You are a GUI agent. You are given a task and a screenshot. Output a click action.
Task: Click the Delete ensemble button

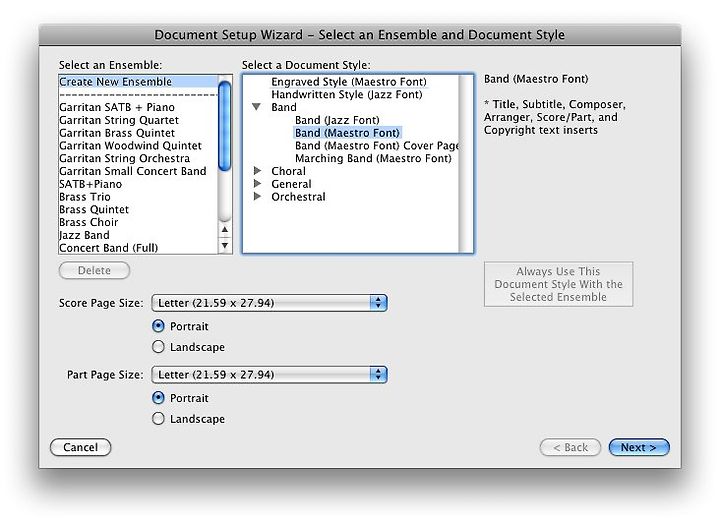coord(94,270)
